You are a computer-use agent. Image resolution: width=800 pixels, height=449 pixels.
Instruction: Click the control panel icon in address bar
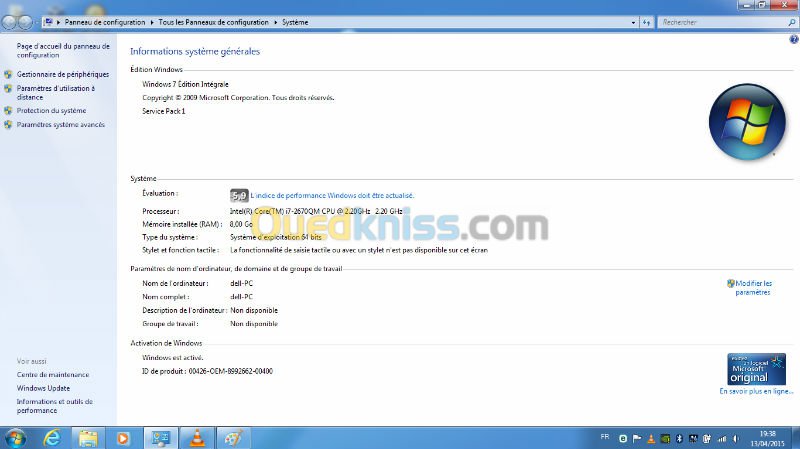point(48,22)
